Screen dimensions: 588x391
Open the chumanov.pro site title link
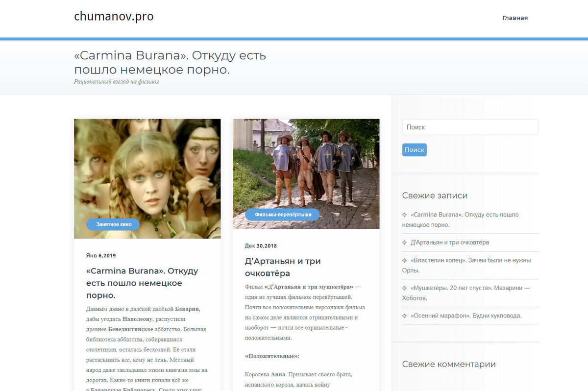pos(114,17)
